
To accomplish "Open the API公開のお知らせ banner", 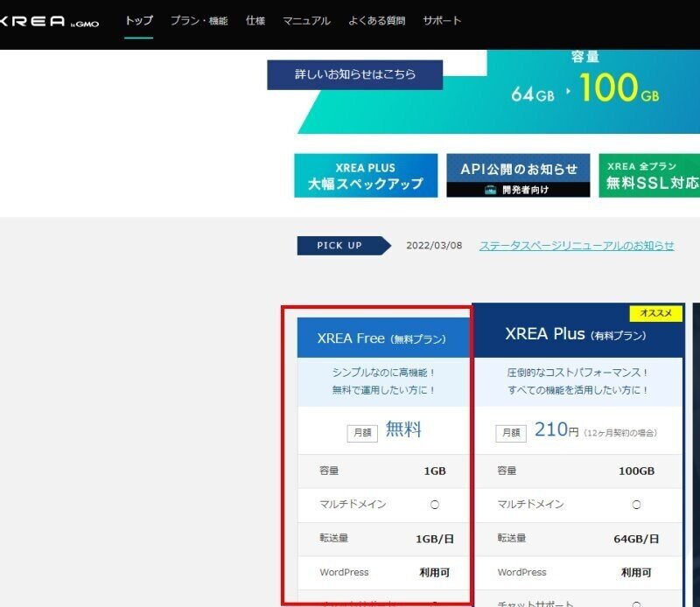I will tap(518, 176).
